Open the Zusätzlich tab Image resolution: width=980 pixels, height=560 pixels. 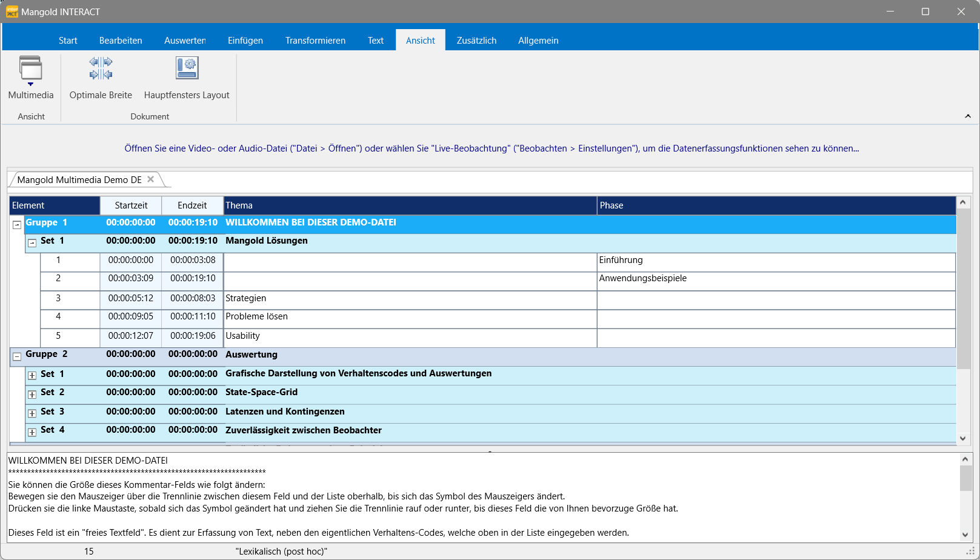(x=476, y=41)
